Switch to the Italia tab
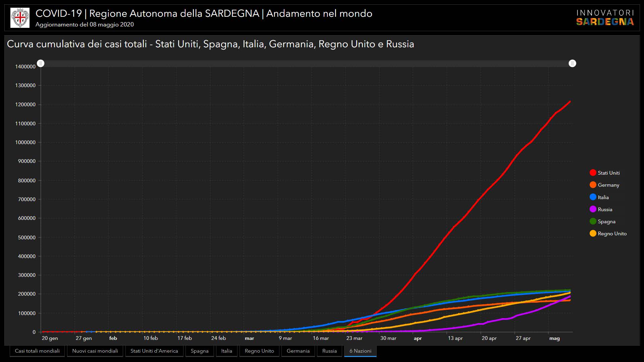Image resolution: width=644 pixels, height=362 pixels. click(x=227, y=351)
